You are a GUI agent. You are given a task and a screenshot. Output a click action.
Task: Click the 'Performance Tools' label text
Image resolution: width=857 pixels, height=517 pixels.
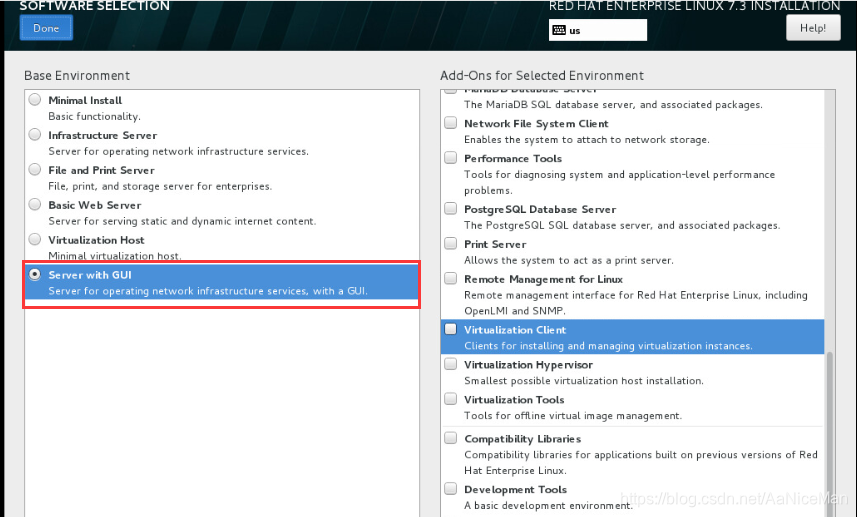point(513,158)
